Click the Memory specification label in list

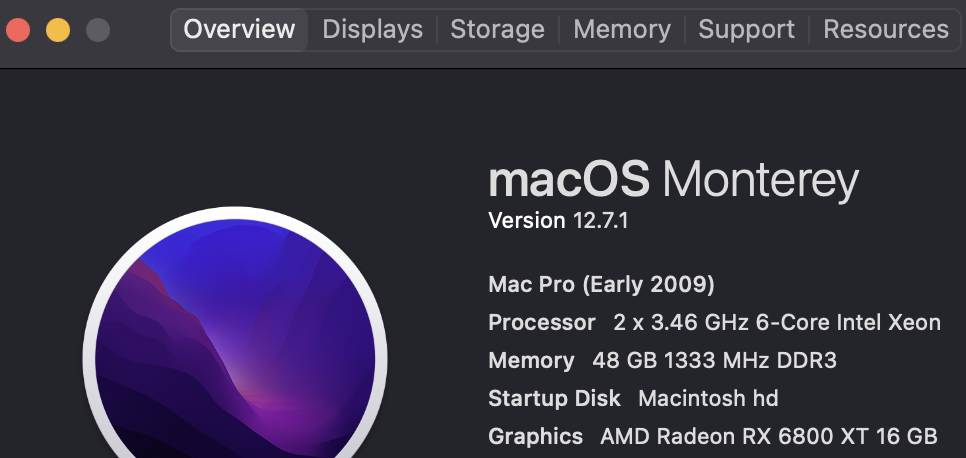tap(531, 361)
